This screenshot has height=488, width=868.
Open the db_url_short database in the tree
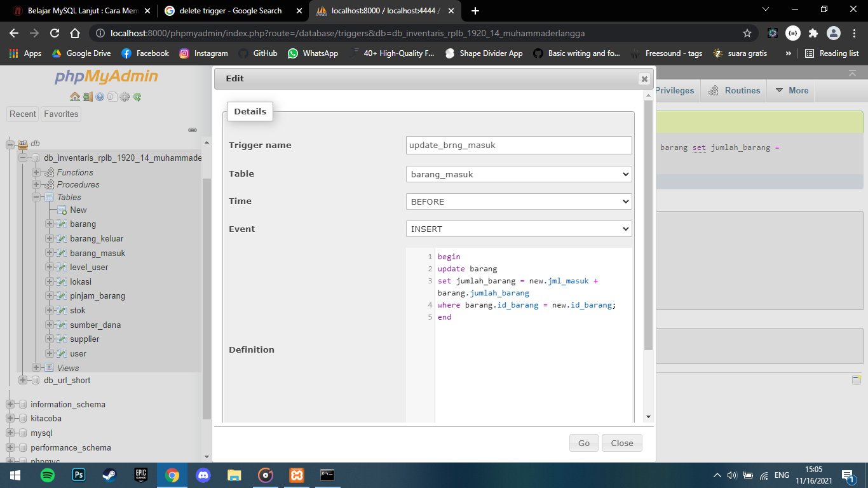point(67,380)
